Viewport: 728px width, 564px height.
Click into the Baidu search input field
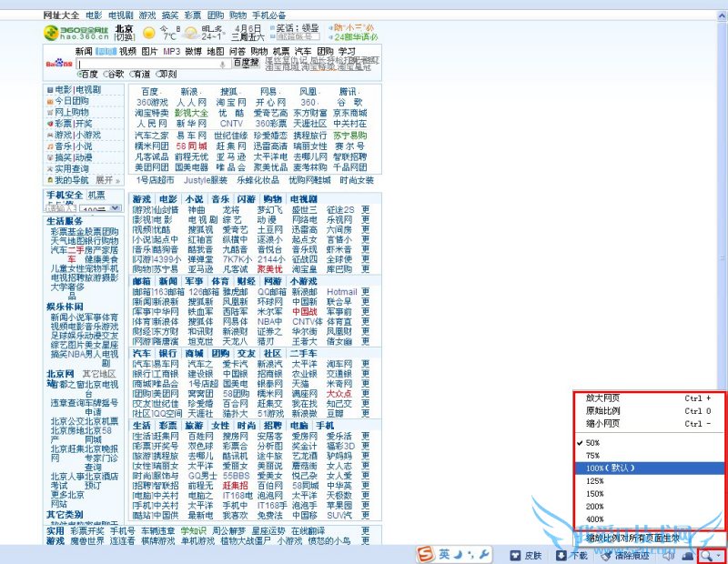(x=152, y=64)
